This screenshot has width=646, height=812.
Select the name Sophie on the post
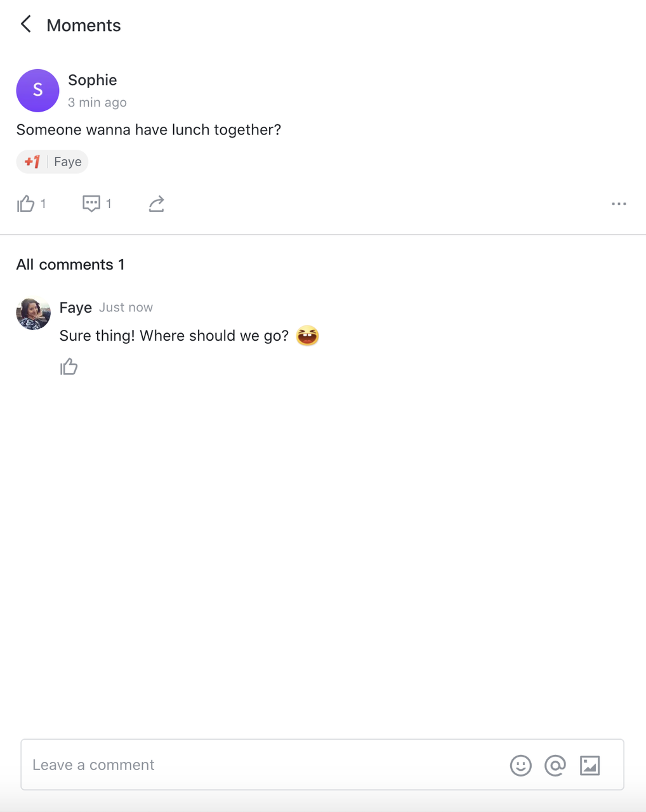pyautogui.click(x=93, y=80)
